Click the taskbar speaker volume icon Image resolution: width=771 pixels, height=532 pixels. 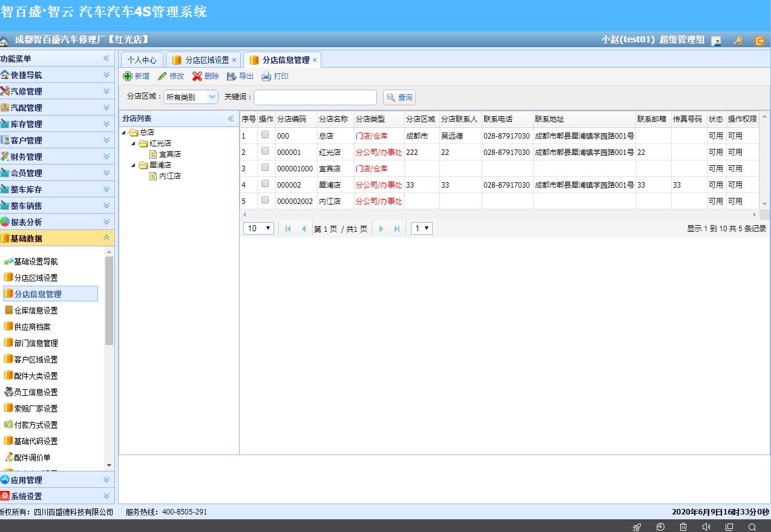pos(706,527)
